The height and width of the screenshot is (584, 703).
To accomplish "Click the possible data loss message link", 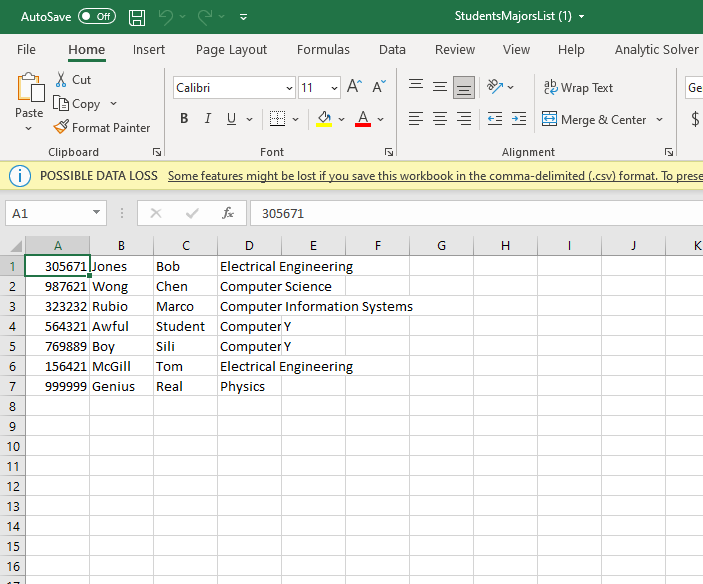I will pyautogui.click(x=435, y=176).
